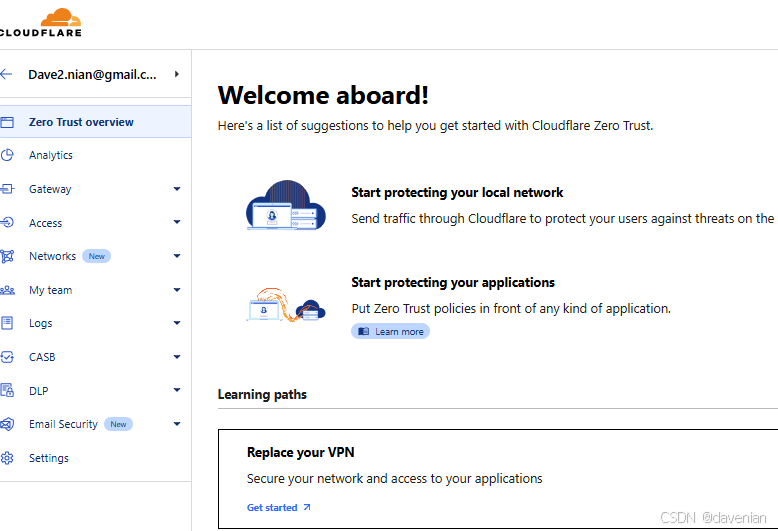Open the Dave2.nian@gmail.c... account switcher arrow
Viewport: 778px width, 531px height.
point(177,74)
